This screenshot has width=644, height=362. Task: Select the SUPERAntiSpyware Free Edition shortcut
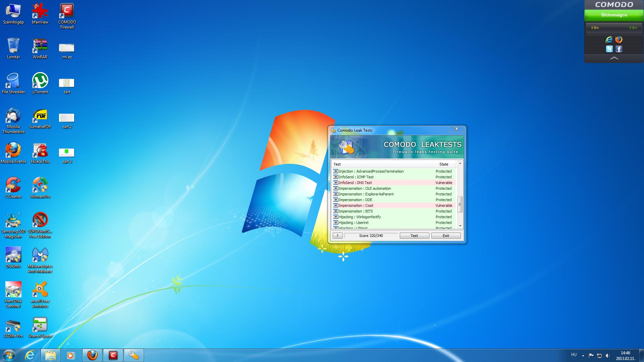click(x=40, y=225)
